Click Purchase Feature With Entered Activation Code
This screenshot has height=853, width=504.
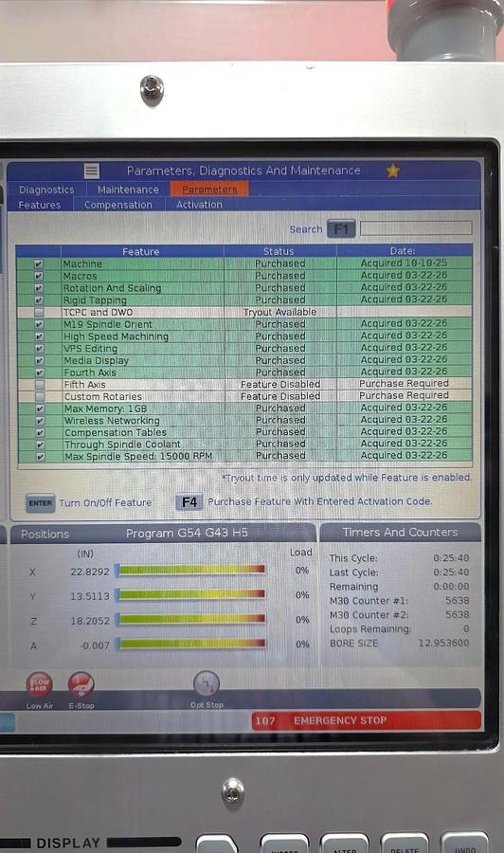320,501
